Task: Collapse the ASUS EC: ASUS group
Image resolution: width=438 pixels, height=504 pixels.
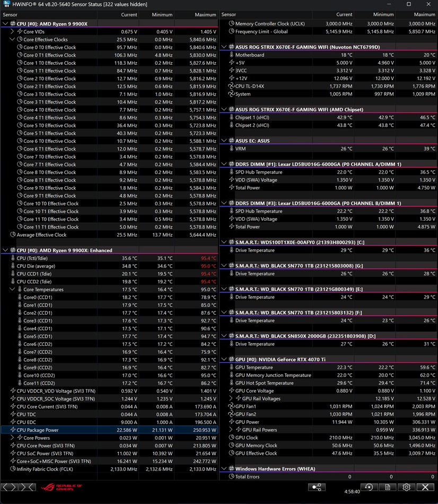Action: [x=224, y=141]
